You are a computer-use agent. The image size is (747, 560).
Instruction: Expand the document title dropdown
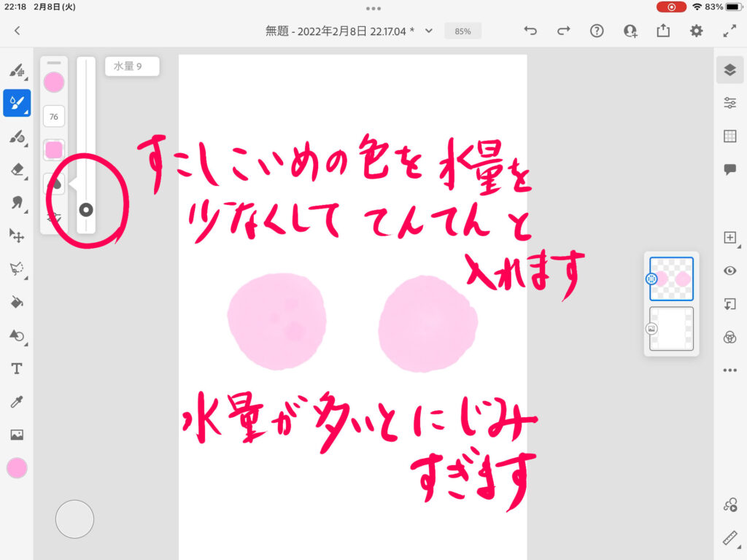[x=429, y=31]
